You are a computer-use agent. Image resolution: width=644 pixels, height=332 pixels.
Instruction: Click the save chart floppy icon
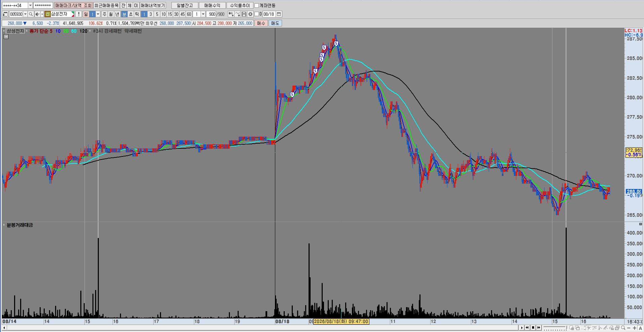[244, 14]
